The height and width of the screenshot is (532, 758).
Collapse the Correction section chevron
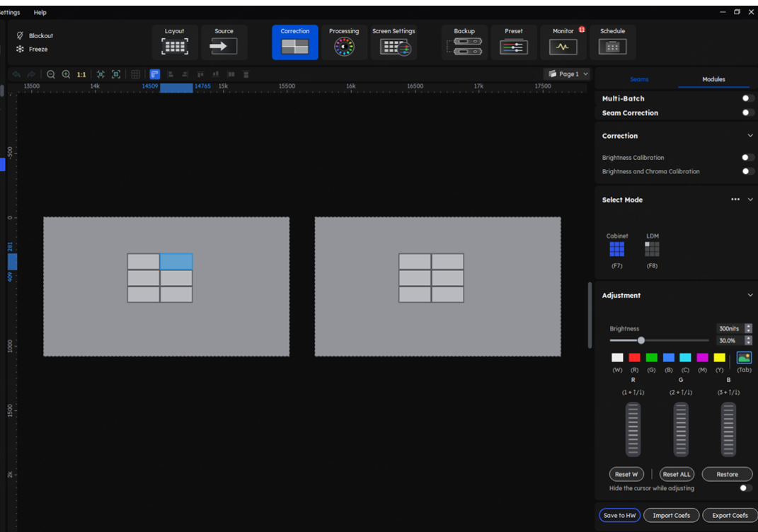pyautogui.click(x=750, y=136)
